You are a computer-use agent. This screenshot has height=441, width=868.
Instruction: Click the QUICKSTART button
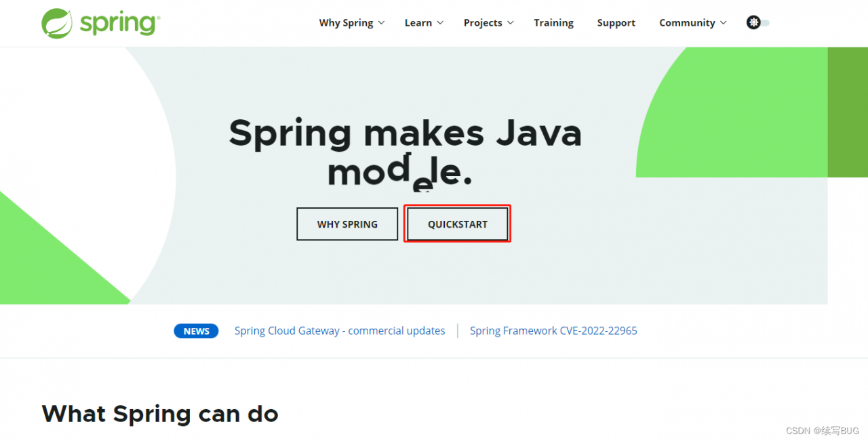(x=458, y=224)
